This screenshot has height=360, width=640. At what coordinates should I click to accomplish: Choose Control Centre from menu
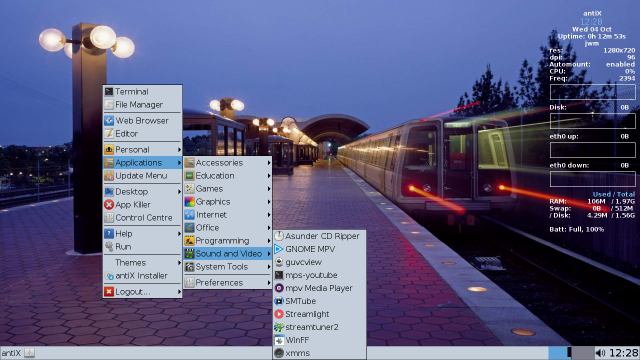coord(142,218)
